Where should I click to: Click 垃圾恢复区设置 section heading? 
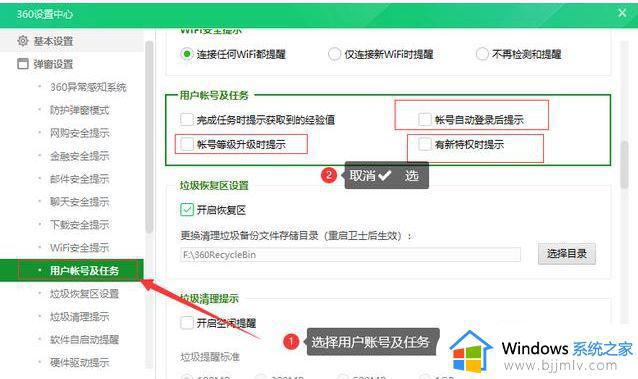click(214, 186)
